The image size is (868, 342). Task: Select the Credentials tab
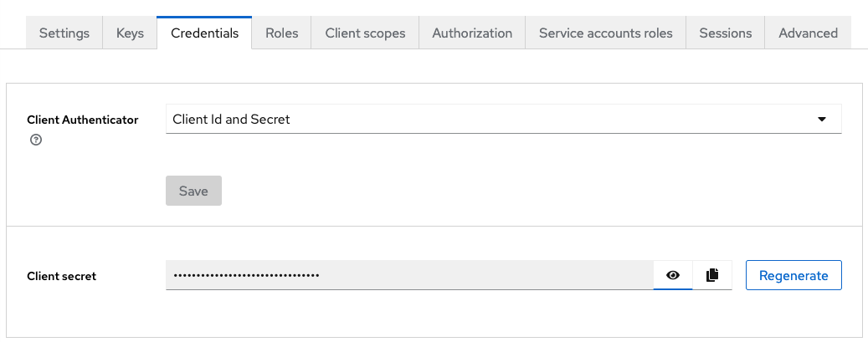204,33
